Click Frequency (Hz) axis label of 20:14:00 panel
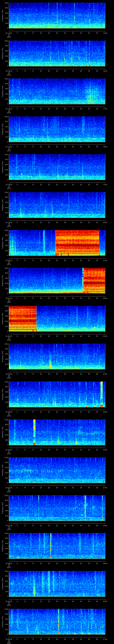 point(3,16)
